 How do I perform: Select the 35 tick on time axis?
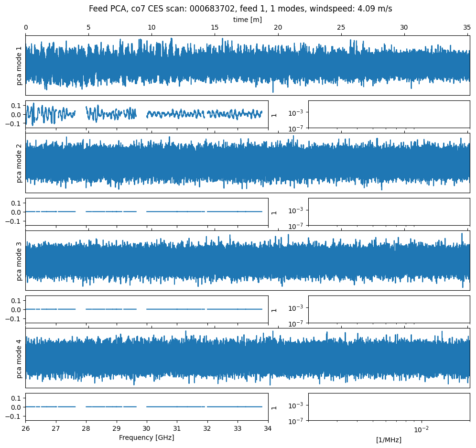point(467,28)
